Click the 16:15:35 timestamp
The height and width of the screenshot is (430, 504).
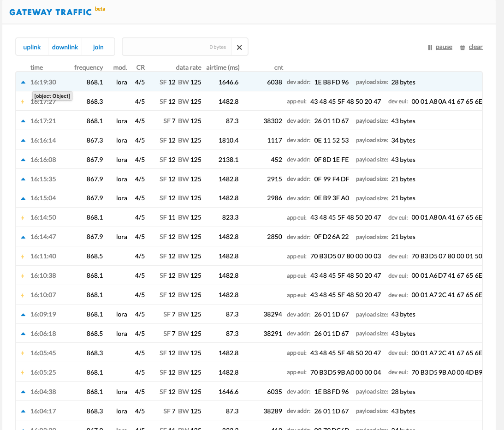pyautogui.click(x=43, y=179)
